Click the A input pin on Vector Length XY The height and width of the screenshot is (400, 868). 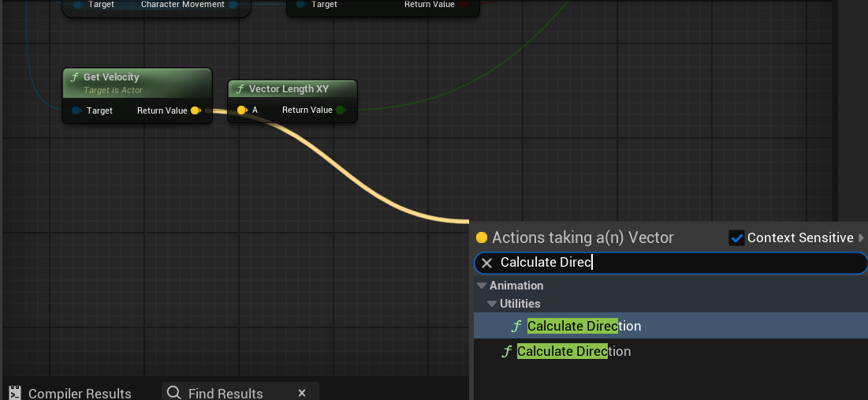[x=242, y=110]
